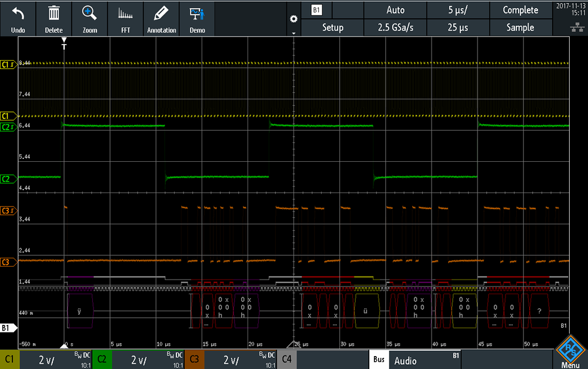
Task: Toggle channel C1 on the bottom bar
Action: pos(10,359)
